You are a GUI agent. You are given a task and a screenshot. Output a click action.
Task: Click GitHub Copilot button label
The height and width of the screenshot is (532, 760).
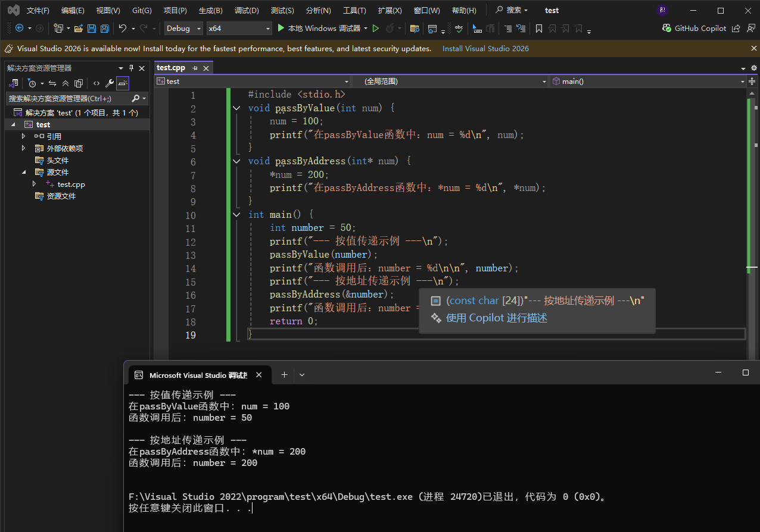pos(700,28)
